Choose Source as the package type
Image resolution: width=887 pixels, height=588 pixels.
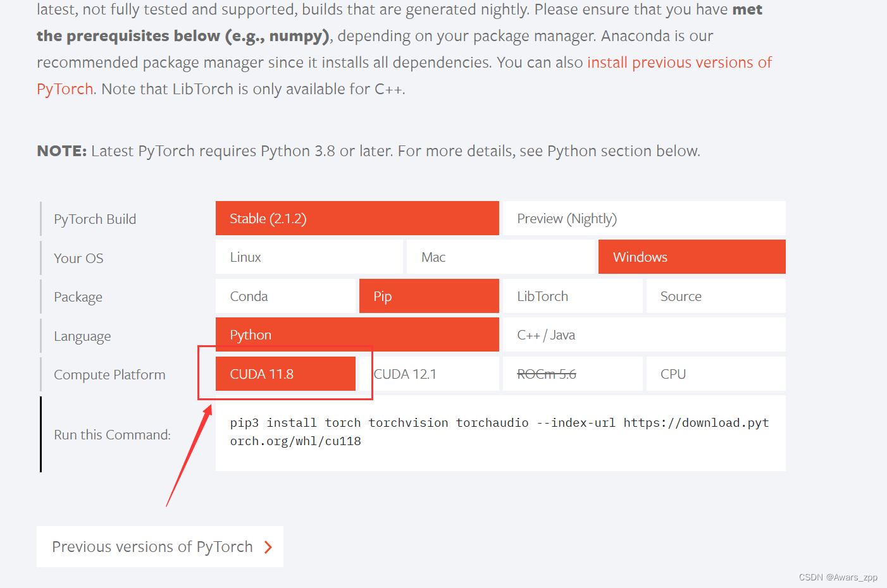point(715,296)
